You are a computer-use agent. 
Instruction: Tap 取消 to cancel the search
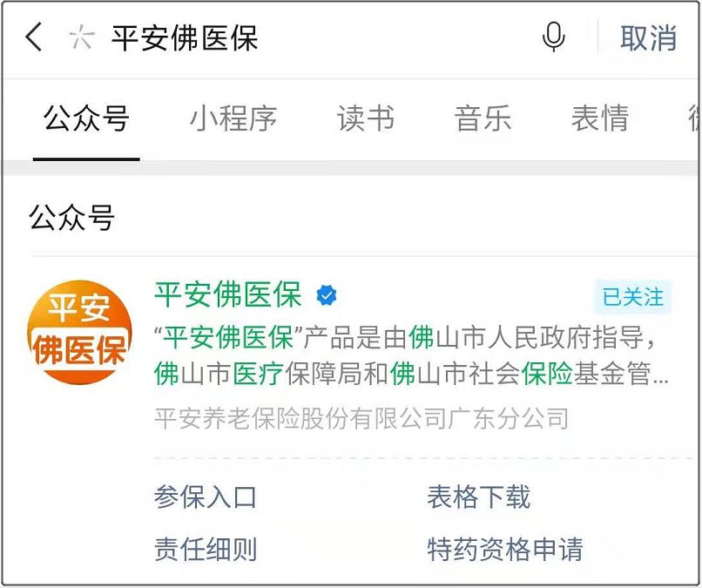click(648, 37)
